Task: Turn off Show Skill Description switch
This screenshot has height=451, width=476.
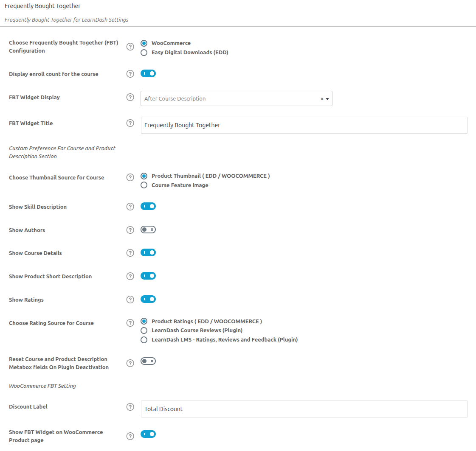Action: [148, 206]
